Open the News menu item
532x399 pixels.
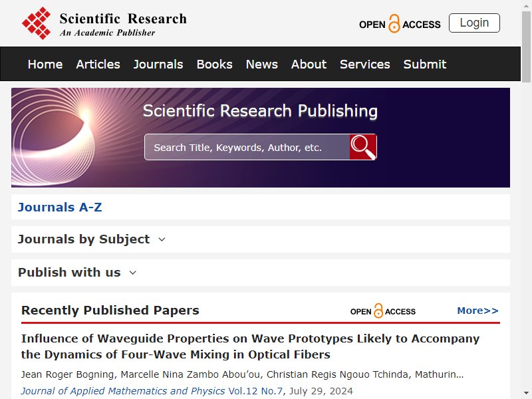(x=261, y=64)
